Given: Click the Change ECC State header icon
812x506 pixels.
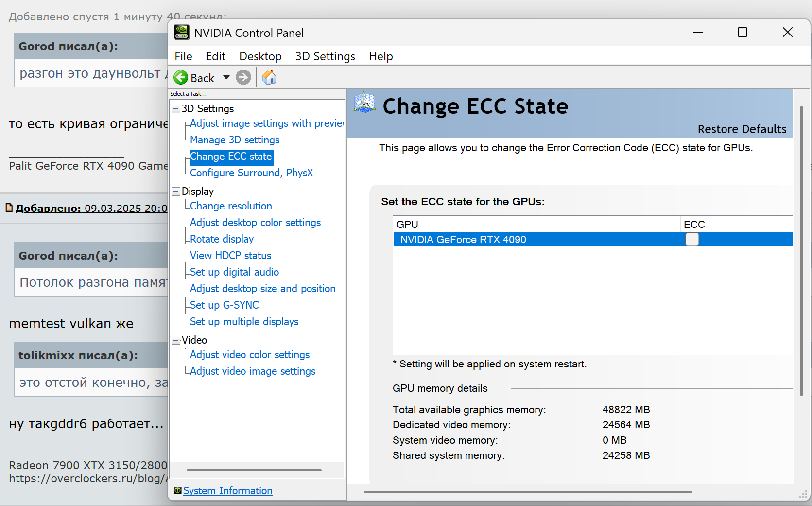Looking at the screenshot, I should pyautogui.click(x=364, y=103).
